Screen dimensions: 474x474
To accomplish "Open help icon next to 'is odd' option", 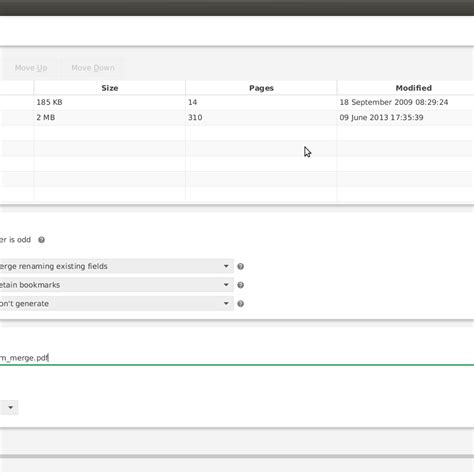I will [x=41, y=240].
